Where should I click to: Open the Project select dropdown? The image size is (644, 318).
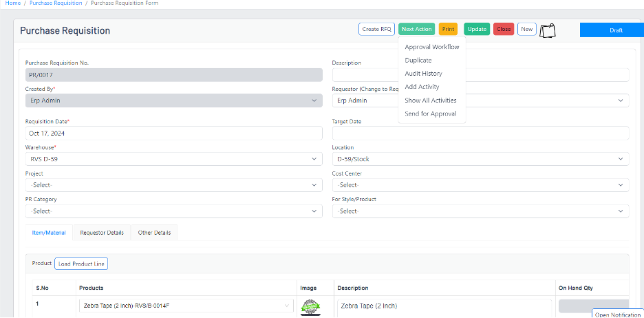pos(173,185)
